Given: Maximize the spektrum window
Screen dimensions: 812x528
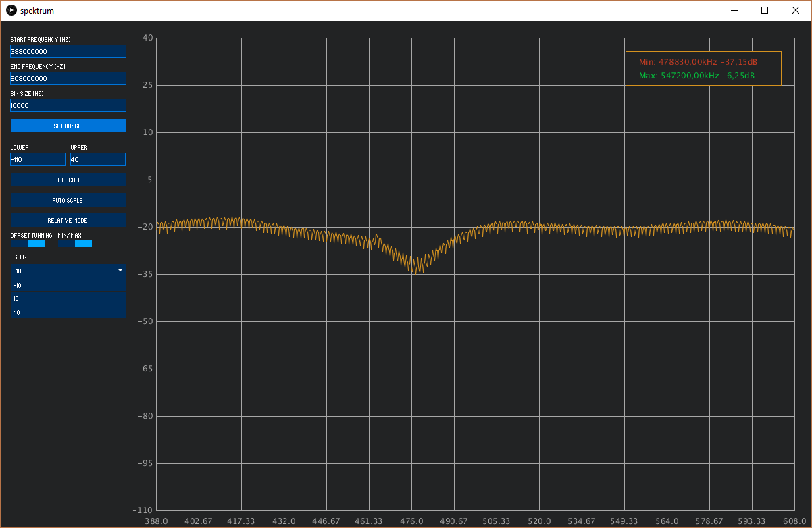Looking at the screenshot, I should pyautogui.click(x=765, y=10).
